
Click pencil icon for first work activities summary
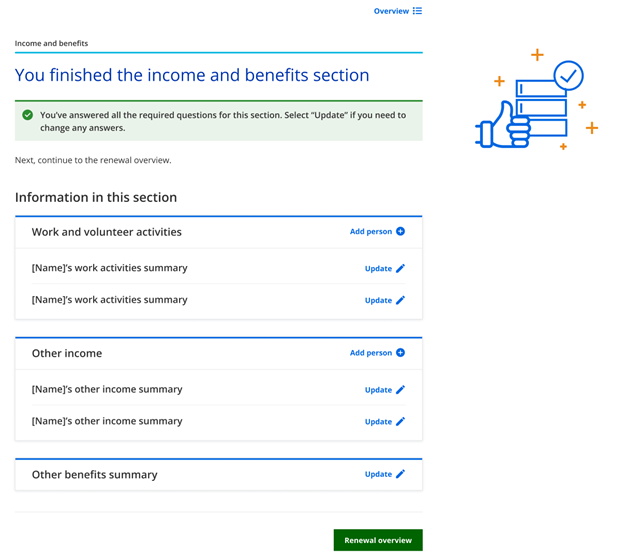pyautogui.click(x=401, y=269)
